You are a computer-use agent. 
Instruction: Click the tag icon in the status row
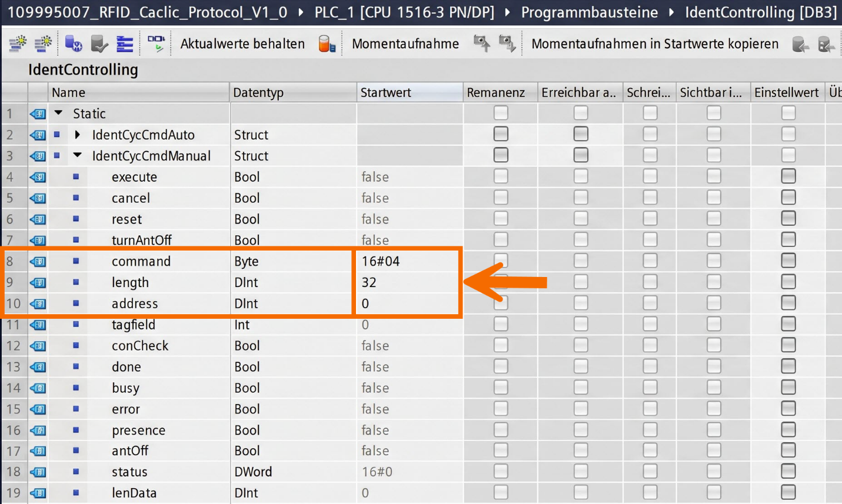(x=38, y=472)
